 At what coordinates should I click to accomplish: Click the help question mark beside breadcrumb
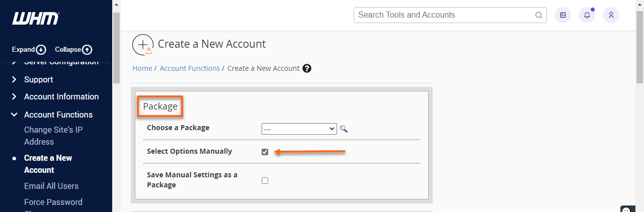coord(307,68)
